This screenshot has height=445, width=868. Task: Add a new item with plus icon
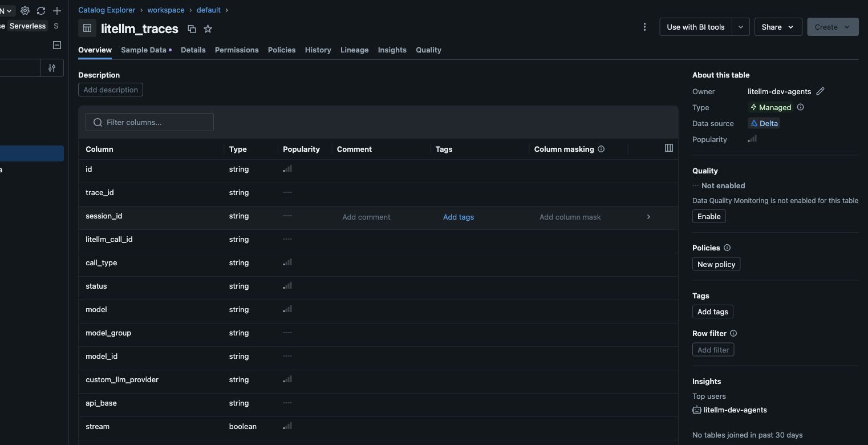coord(57,11)
